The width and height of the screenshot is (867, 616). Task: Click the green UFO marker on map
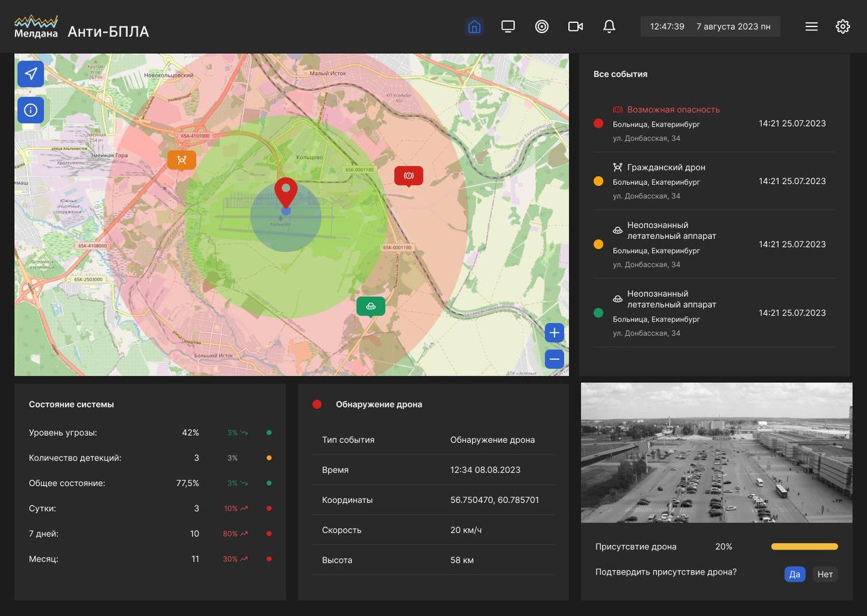coord(371,306)
